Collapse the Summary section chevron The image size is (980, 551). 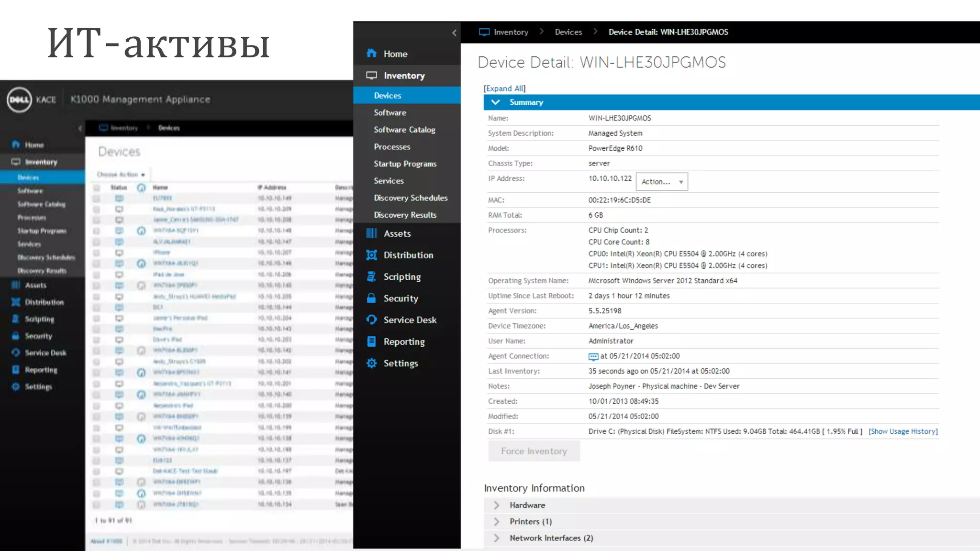[x=495, y=102]
